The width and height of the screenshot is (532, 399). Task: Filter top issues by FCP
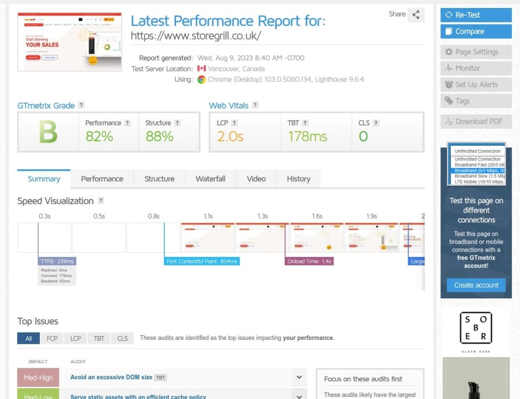(x=52, y=338)
